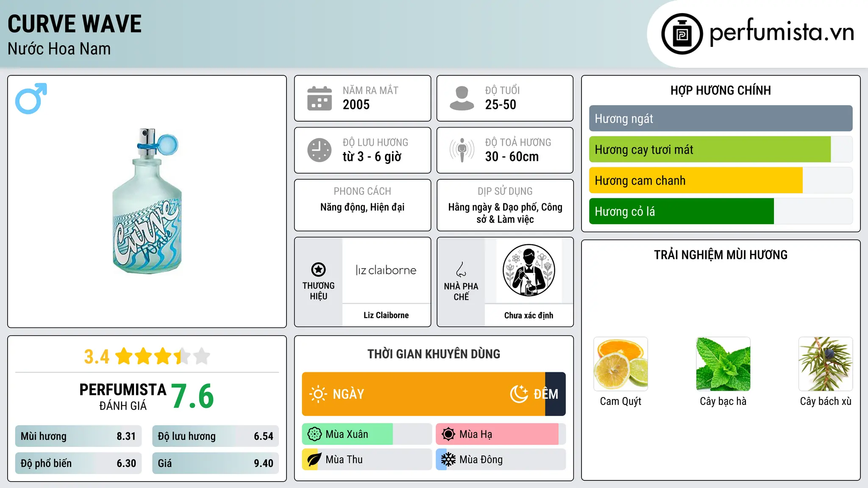Click the Giá score 9.40 row
Image resolution: width=868 pixels, height=488 pixels.
click(215, 463)
